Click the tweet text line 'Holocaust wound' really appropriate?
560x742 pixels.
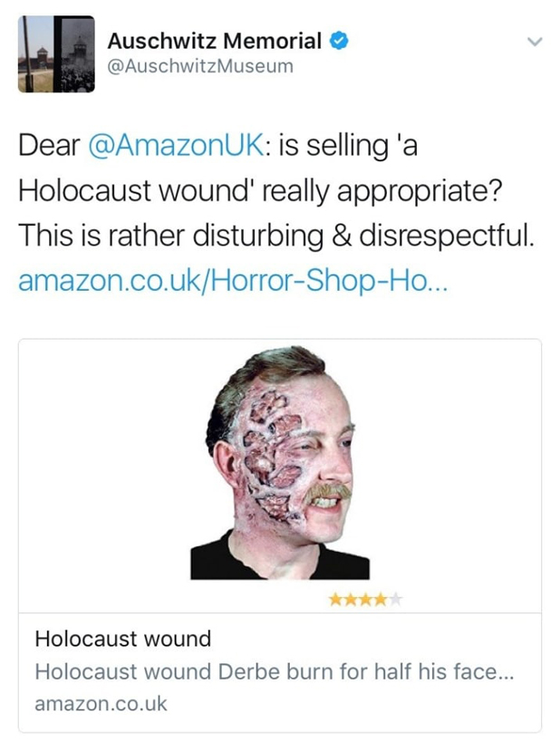(x=260, y=191)
